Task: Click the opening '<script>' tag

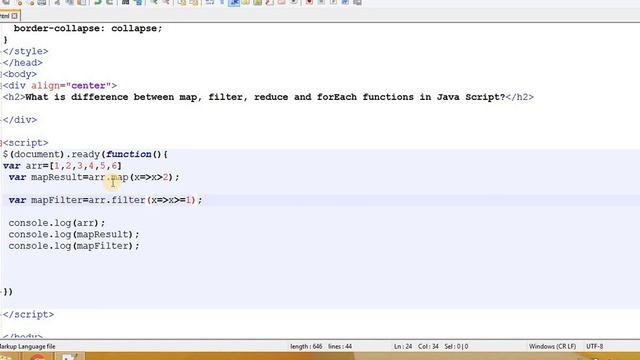Action: [25, 143]
